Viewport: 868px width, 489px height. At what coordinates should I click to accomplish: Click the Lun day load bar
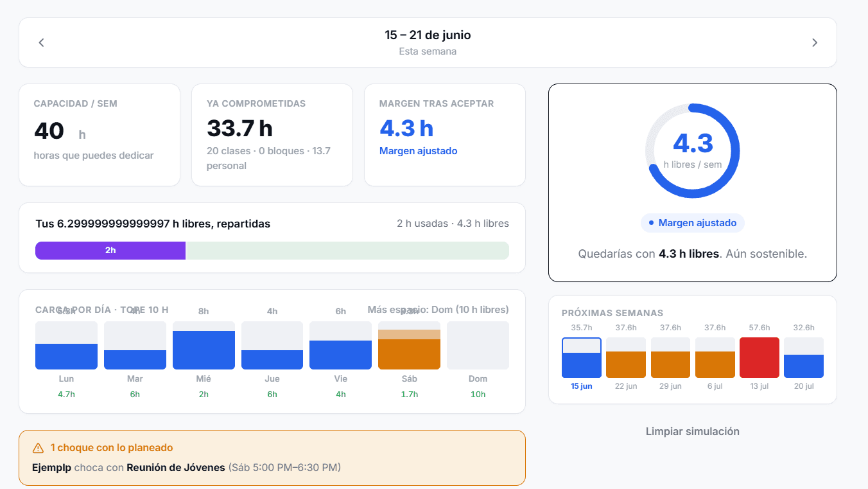pyautogui.click(x=66, y=346)
